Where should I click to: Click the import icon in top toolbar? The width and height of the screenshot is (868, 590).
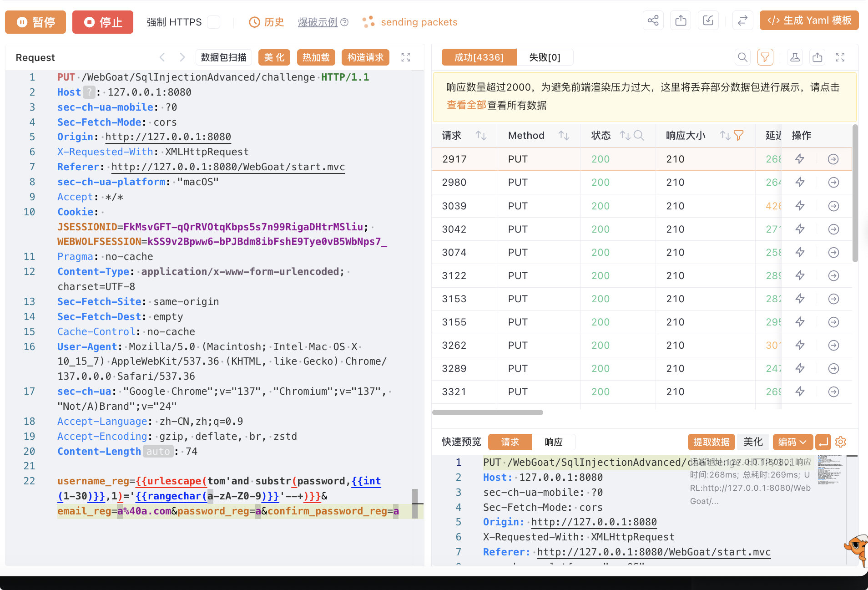point(708,21)
